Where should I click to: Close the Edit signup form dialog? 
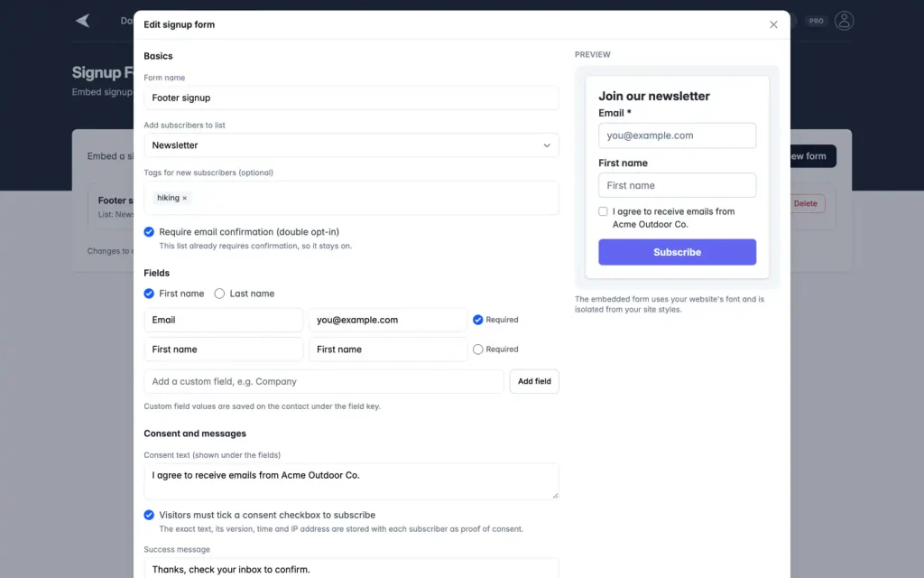(x=773, y=24)
